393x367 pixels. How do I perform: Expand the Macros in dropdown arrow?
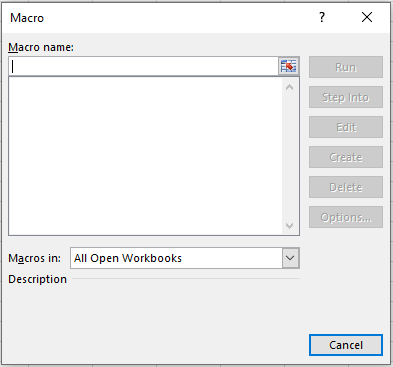290,258
